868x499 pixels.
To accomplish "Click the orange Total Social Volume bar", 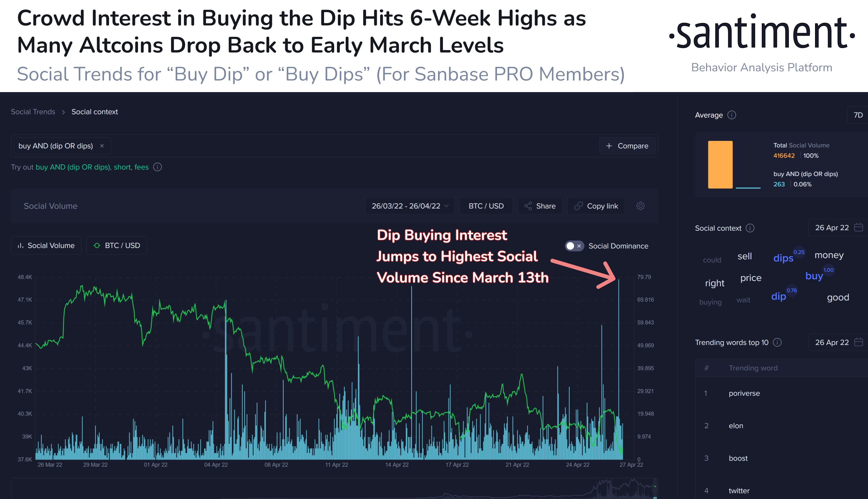I will coord(720,165).
